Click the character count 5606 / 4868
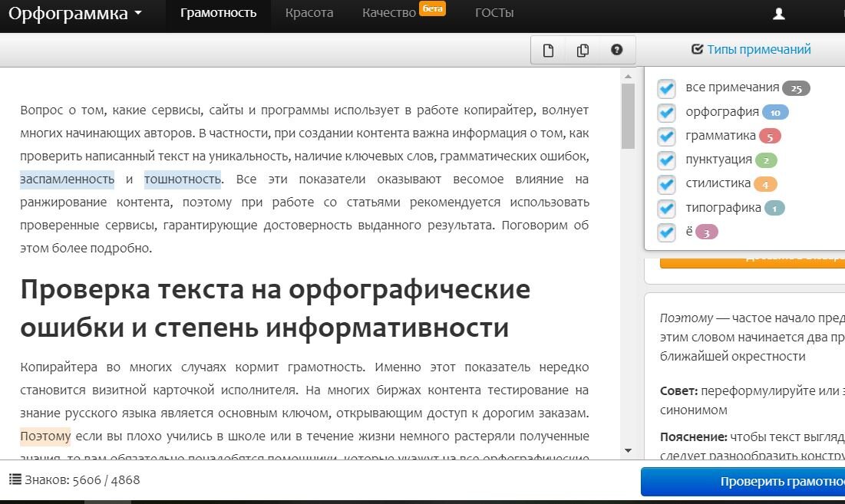845x504 pixels. [x=106, y=479]
